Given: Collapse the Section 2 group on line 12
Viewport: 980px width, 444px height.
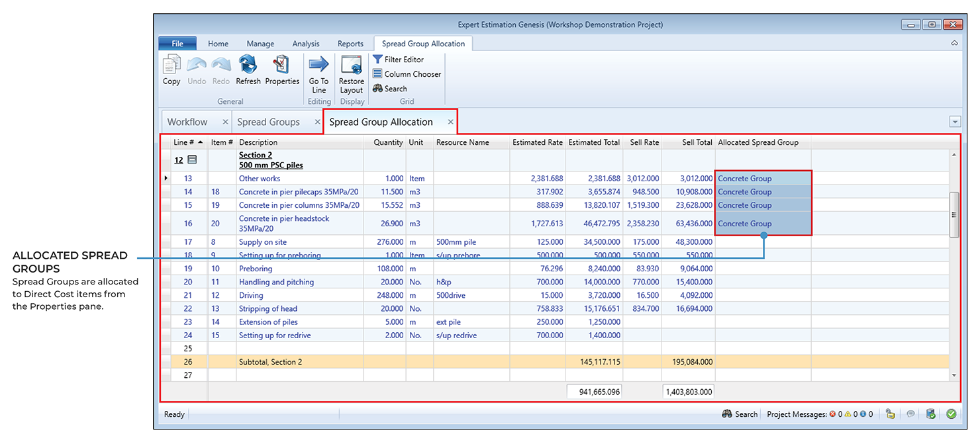Looking at the screenshot, I should coord(192,160).
